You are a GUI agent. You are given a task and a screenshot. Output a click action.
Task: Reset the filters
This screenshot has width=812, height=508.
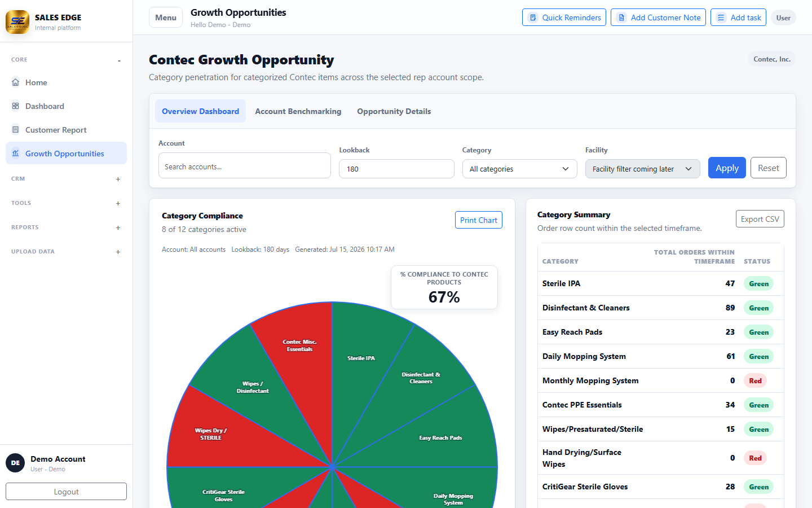768,168
